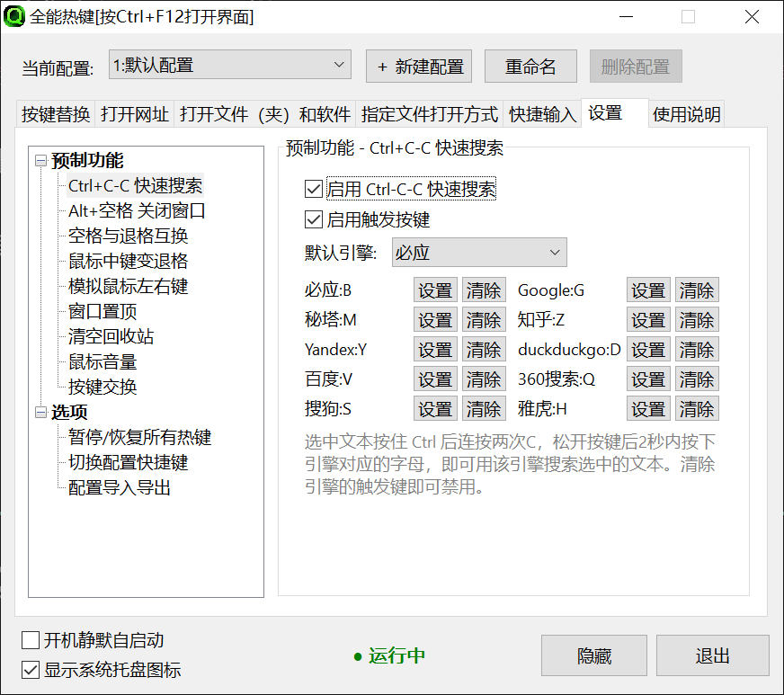This screenshot has height=695, width=784.
Task: Open the 使用说明 tab
Action: 687,114
